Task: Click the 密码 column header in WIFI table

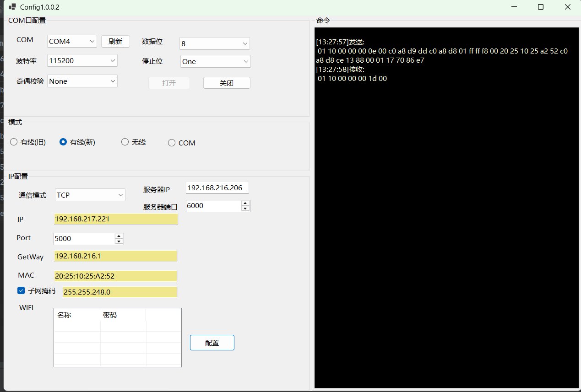Action: tap(123, 315)
